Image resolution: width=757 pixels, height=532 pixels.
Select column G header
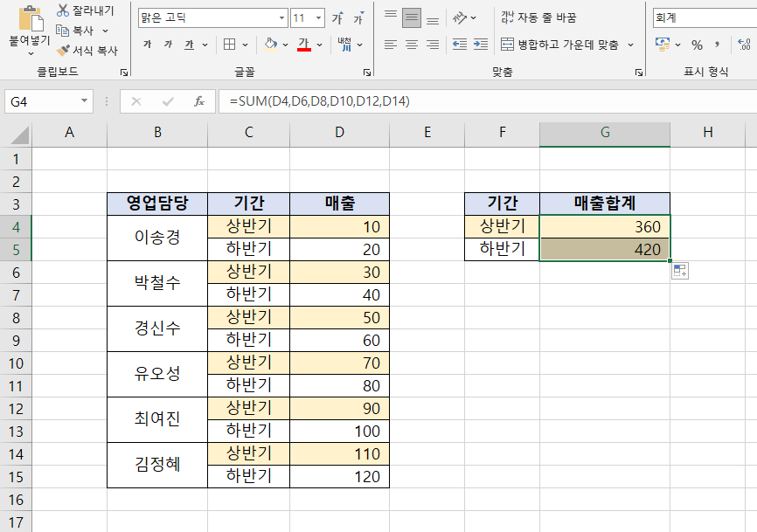coord(605,133)
